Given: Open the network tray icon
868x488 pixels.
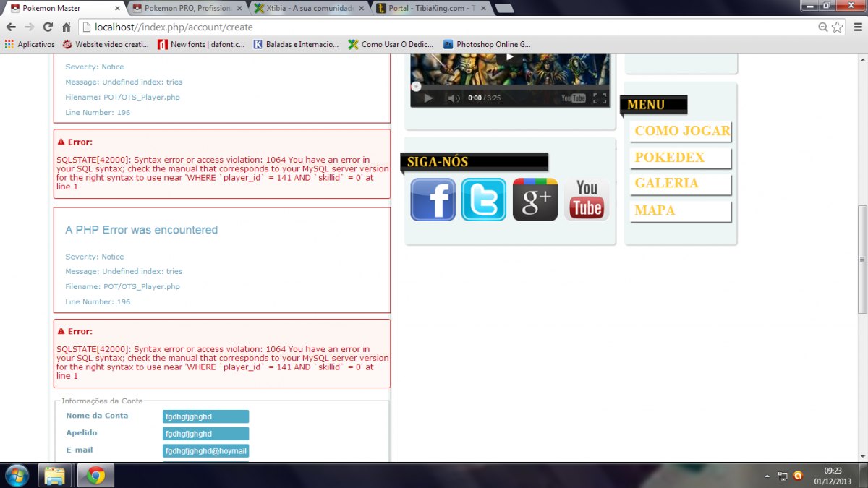Looking at the screenshot, I should 783,476.
